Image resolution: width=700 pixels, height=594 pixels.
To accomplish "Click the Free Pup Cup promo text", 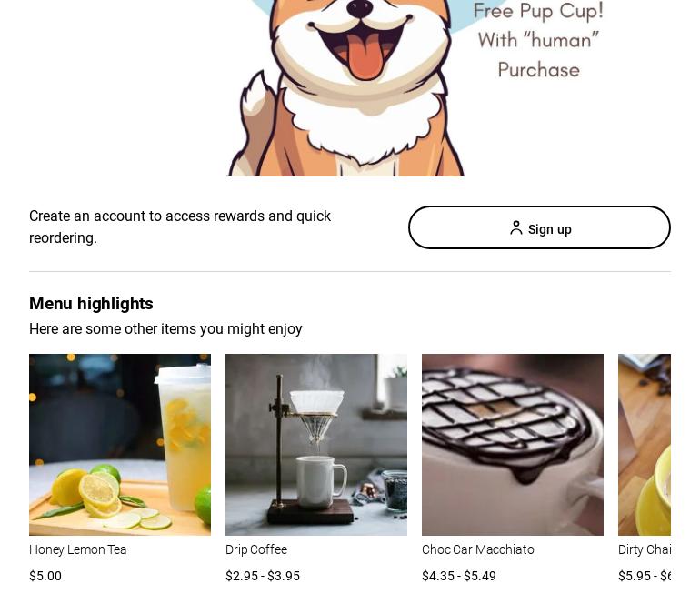I will click(538, 11).
